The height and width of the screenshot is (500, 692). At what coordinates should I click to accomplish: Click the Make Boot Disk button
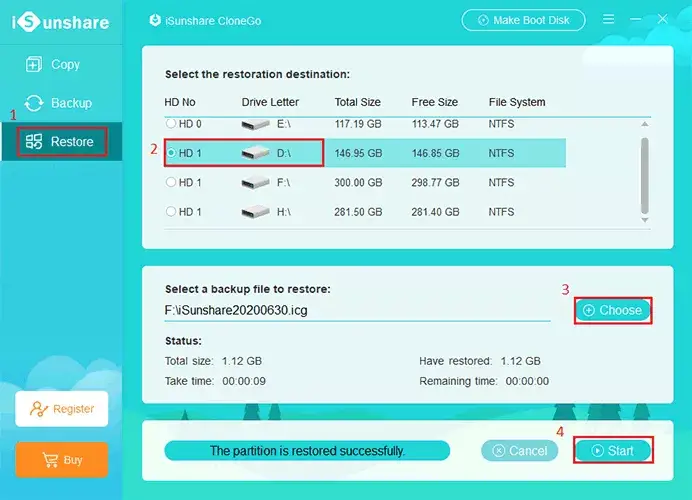coord(523,20)
